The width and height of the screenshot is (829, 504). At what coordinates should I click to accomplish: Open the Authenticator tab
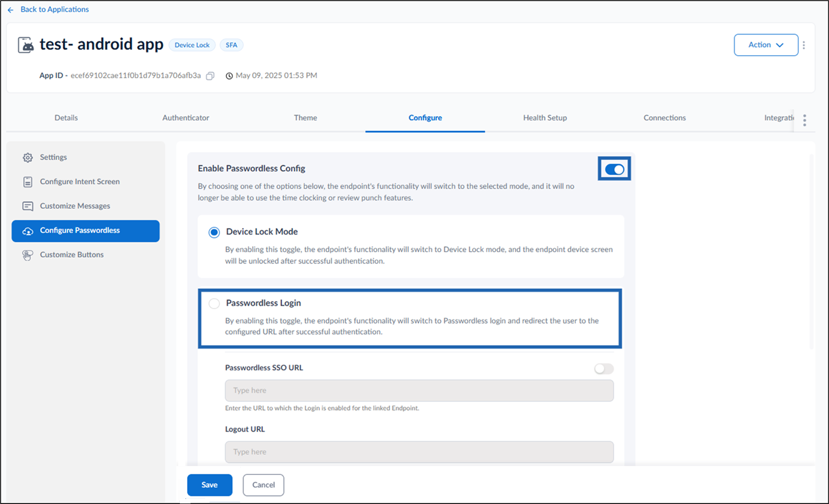(x=185, y=118)
